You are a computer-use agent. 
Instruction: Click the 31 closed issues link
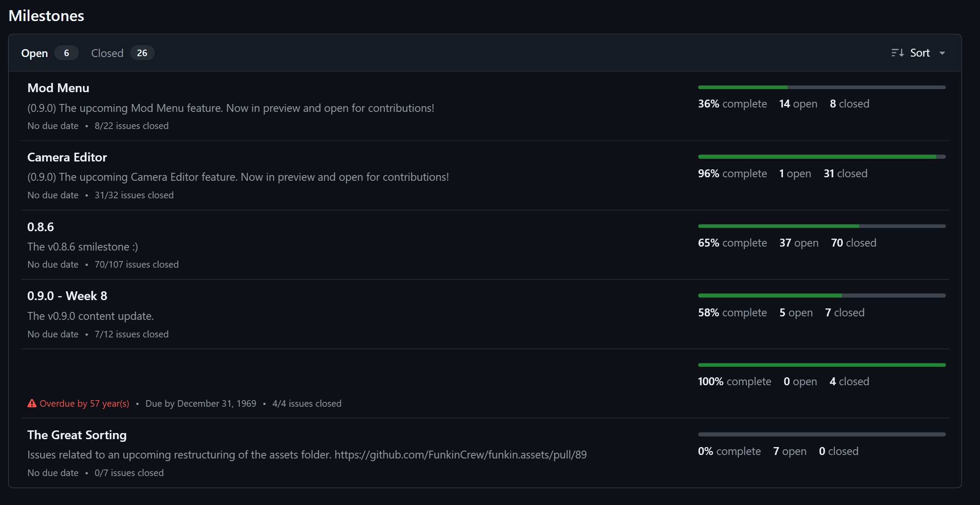pos(845,174)
